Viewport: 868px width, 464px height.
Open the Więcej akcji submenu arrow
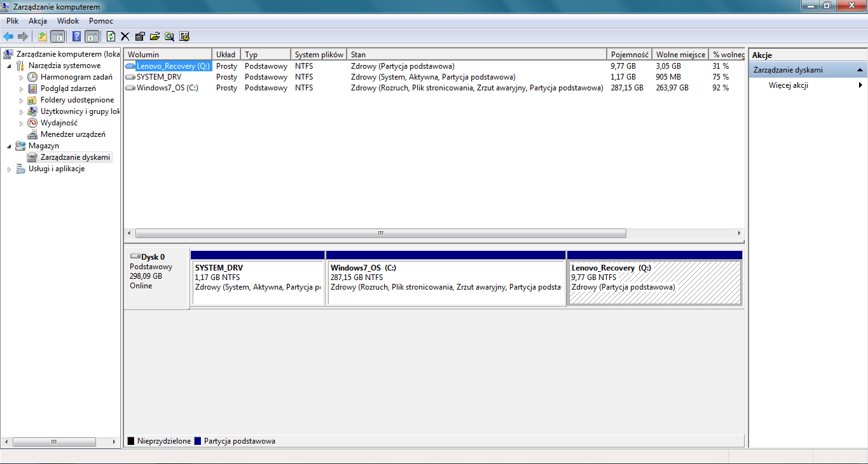pyautogui.click(x=860, y=85)
